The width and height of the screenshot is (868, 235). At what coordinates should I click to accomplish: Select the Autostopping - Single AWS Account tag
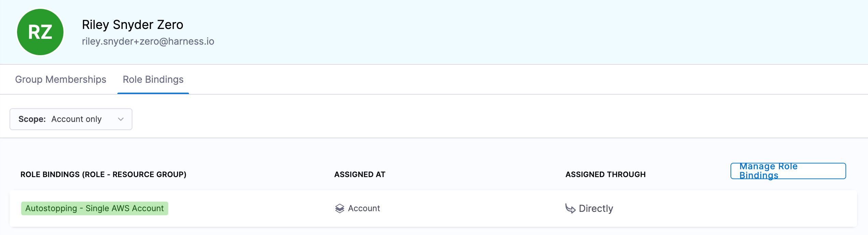point(95,208)
